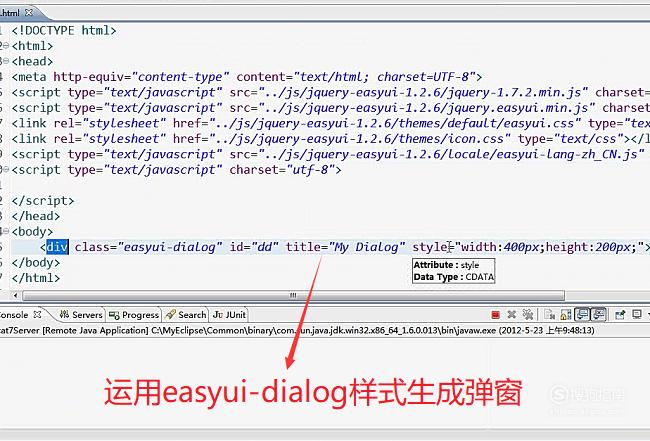Select the Console tab

[14, 315]
